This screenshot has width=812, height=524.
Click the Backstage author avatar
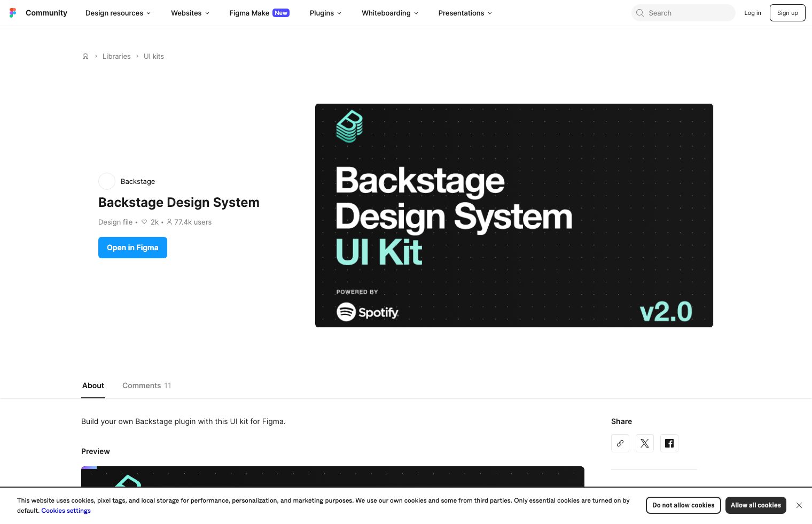[106, 181]
